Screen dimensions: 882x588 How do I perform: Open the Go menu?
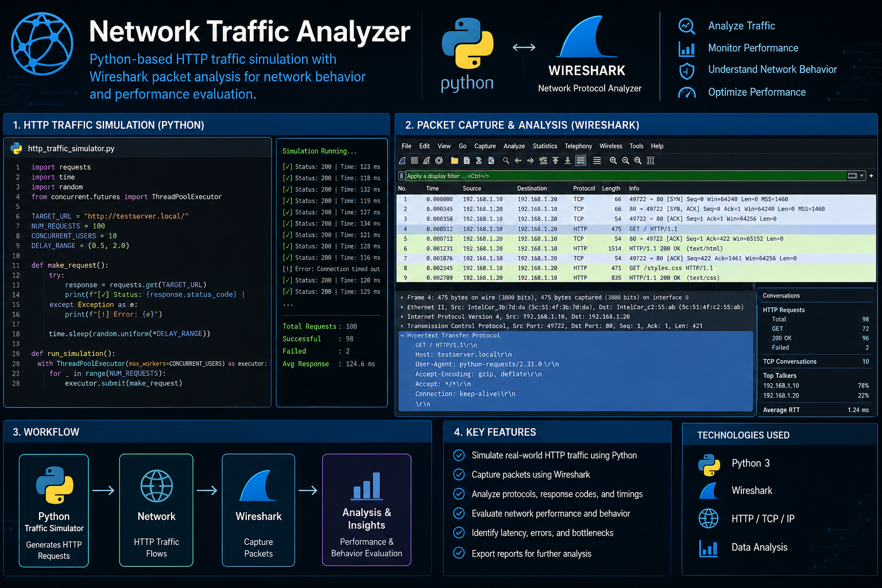(462, 146)
